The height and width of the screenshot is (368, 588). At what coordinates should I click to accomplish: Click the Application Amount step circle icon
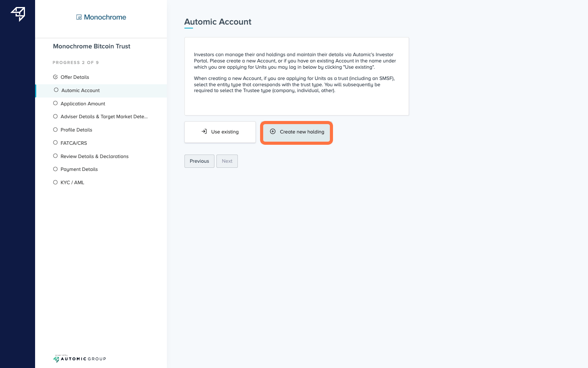[55, 103]
